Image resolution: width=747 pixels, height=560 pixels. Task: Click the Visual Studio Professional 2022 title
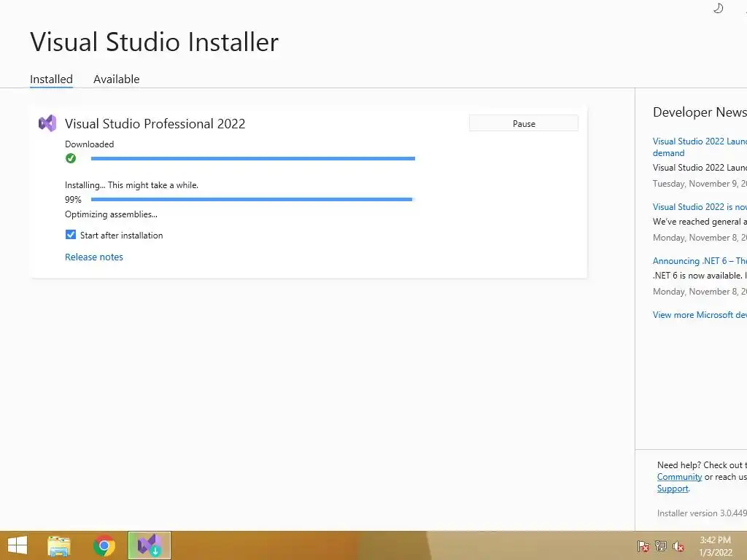pyautogui.click(x=155, y=124)
